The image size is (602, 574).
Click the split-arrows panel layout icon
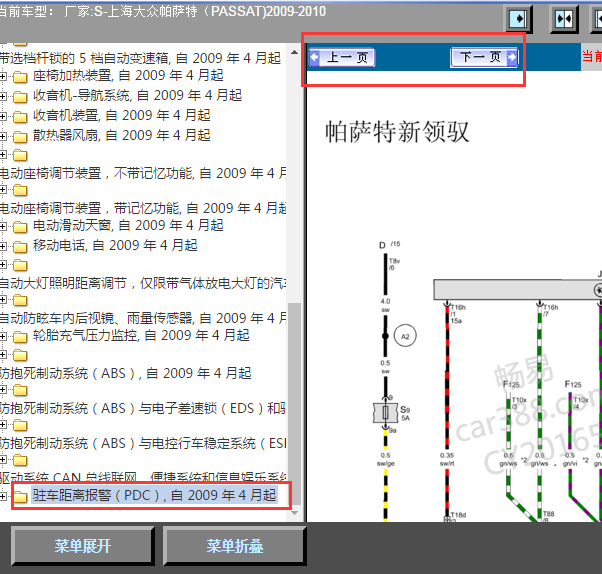[x=564, y=18]
